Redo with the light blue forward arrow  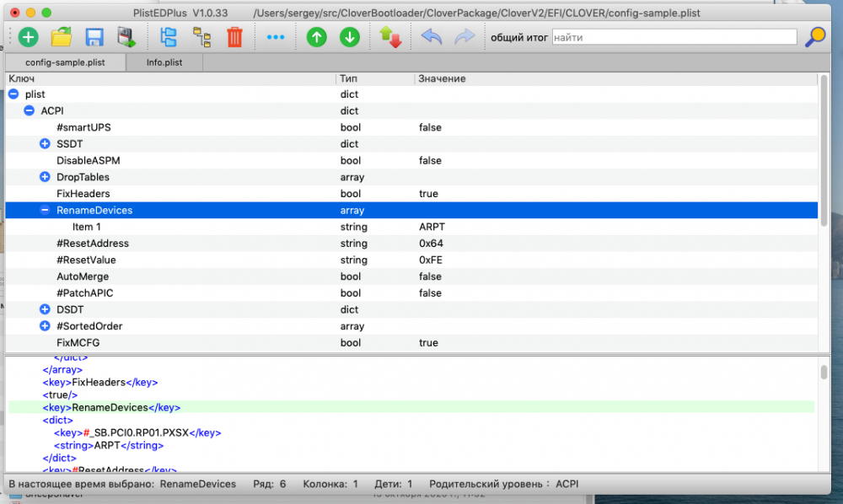(464, 37)
